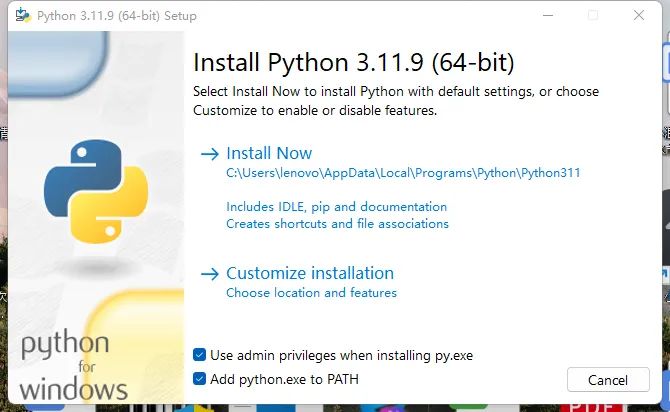Image resolution: width=670 pixels, height=412 pixels.
Task: Minimize the Python Setup window
Action: point(548,15)
